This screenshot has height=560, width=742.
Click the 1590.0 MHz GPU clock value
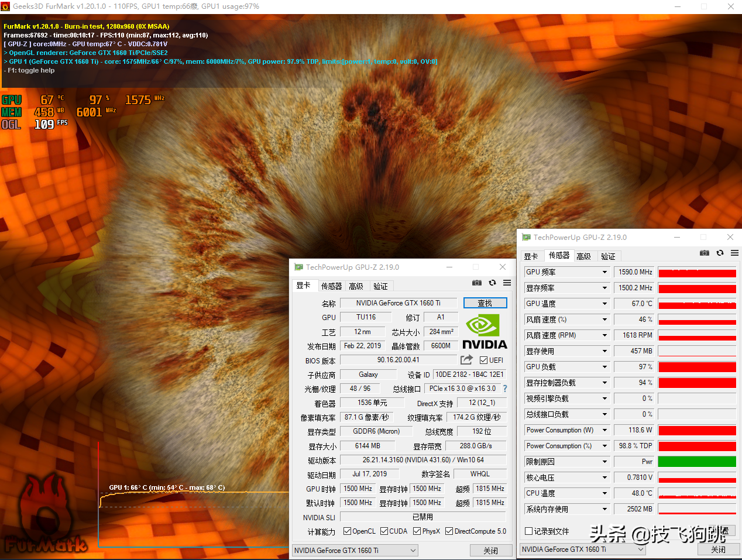pos(635,272)
